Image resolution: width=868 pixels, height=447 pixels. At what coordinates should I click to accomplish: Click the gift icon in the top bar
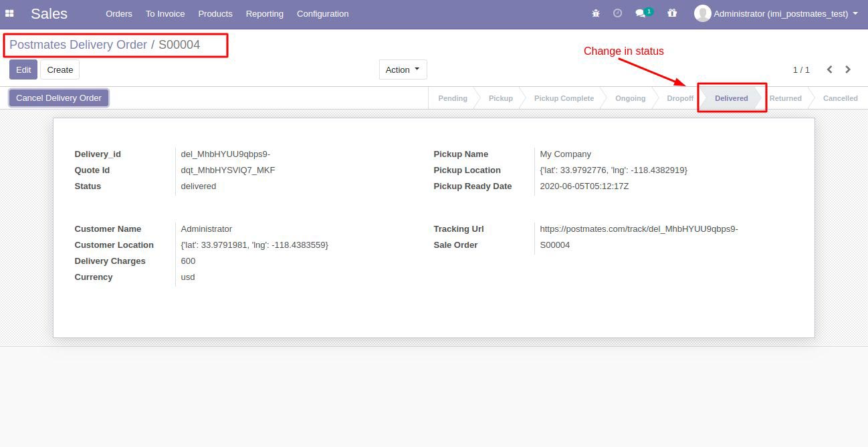pos(672,13)
